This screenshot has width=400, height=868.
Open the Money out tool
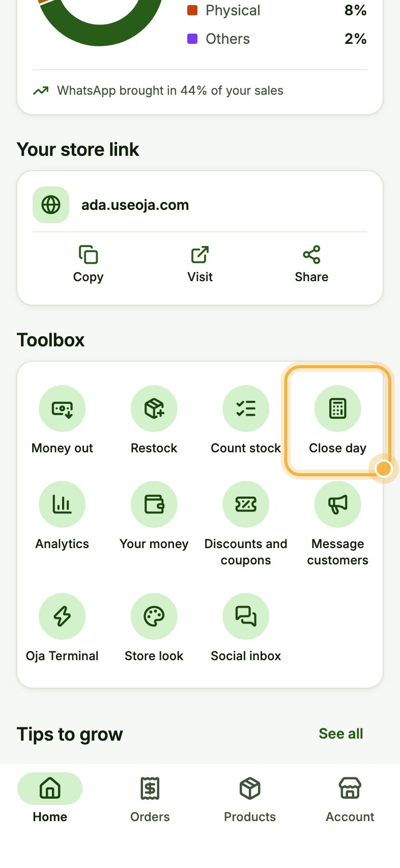click(62, 420)
